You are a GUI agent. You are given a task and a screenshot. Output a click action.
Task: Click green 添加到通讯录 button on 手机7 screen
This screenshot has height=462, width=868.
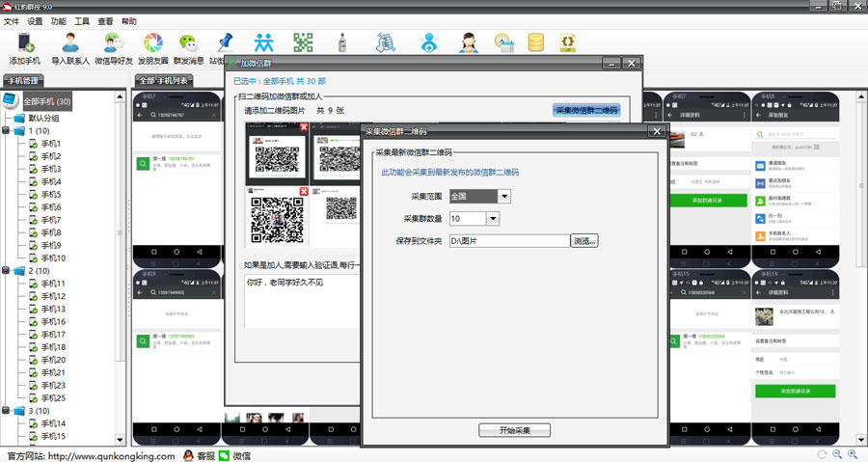[x=708, y=201]
